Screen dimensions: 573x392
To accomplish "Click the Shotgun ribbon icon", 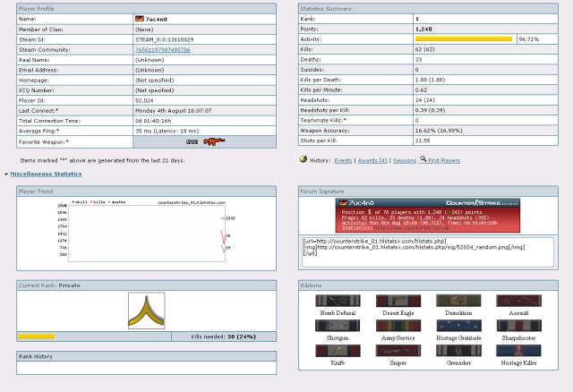I will [x=338, y=326].
